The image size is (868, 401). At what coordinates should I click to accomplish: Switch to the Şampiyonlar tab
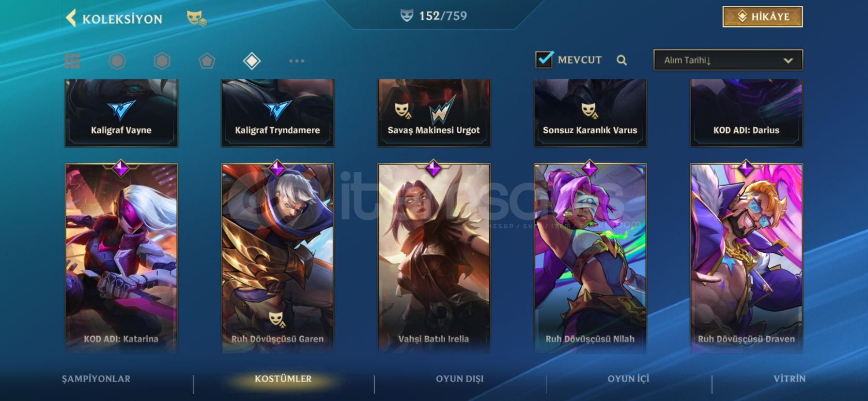point(96,379)
